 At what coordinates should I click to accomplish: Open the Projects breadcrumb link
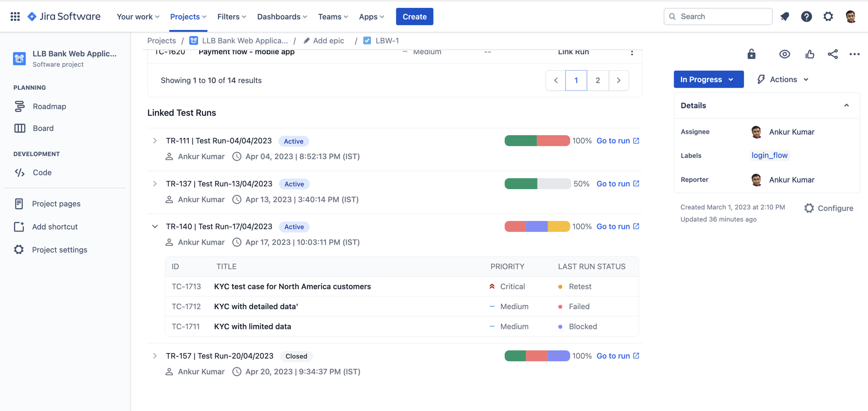(x=161, y=41)
